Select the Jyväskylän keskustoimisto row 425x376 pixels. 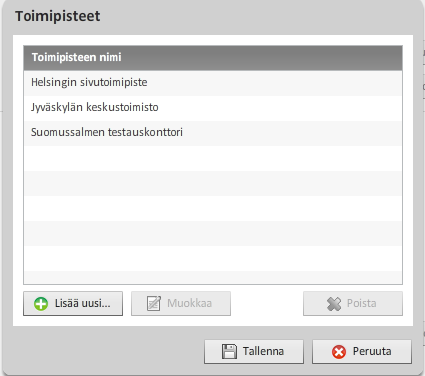click(x=213, y=108)
